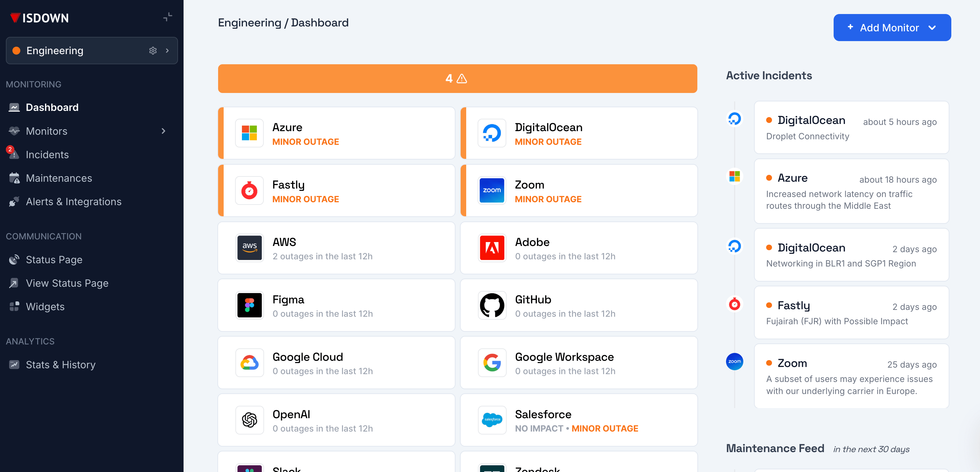This screenshot has height=472, width=980.
Task: Open the Add Monitor dropdown arrow
Action: pyautogui.click(x=932, y=28)
